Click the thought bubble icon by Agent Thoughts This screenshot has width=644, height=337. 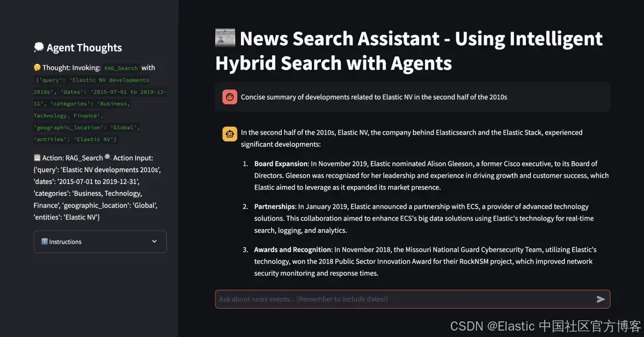[x=39, y=48]
